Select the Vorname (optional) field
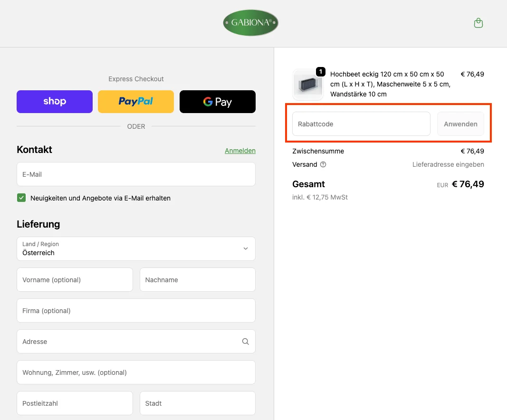Viewport: 507px width, 420px height. tap(75, 280)
